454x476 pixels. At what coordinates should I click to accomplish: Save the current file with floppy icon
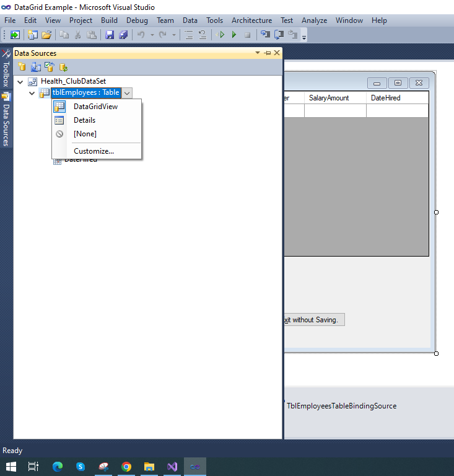(x=110, y=35)
